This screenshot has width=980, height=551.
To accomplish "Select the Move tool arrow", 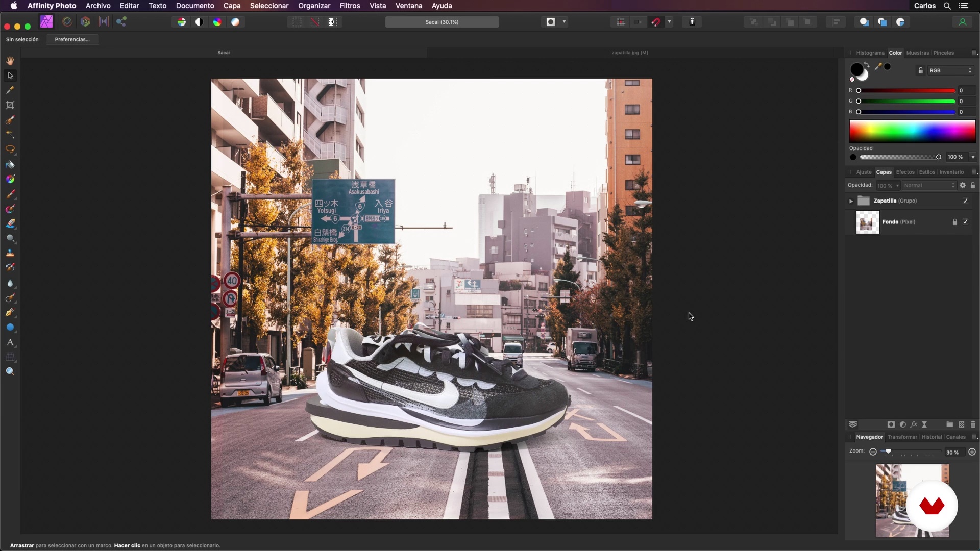I will coord(10,76).
